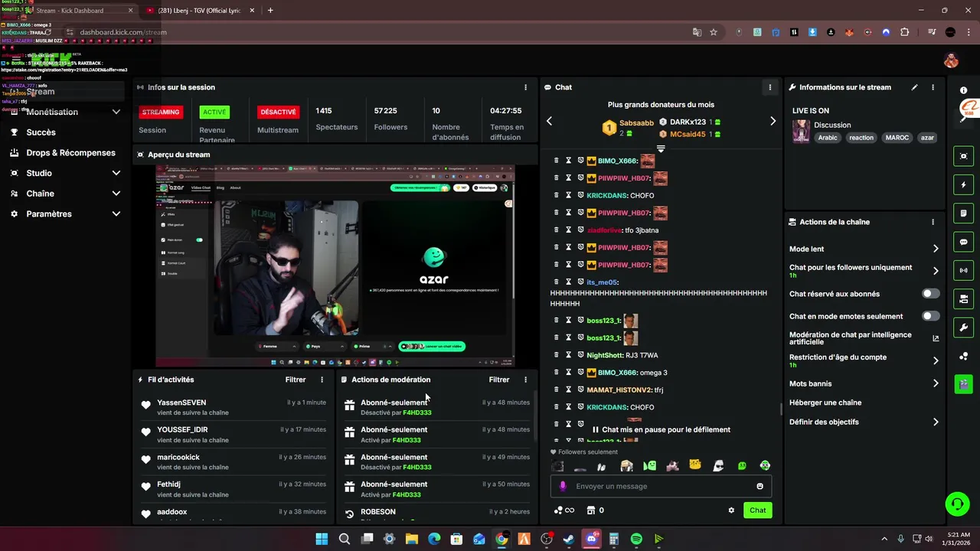This screenshot has height=551, width=980.
Task: Open Mode lent options chevron
Action: tap(935, 249)
